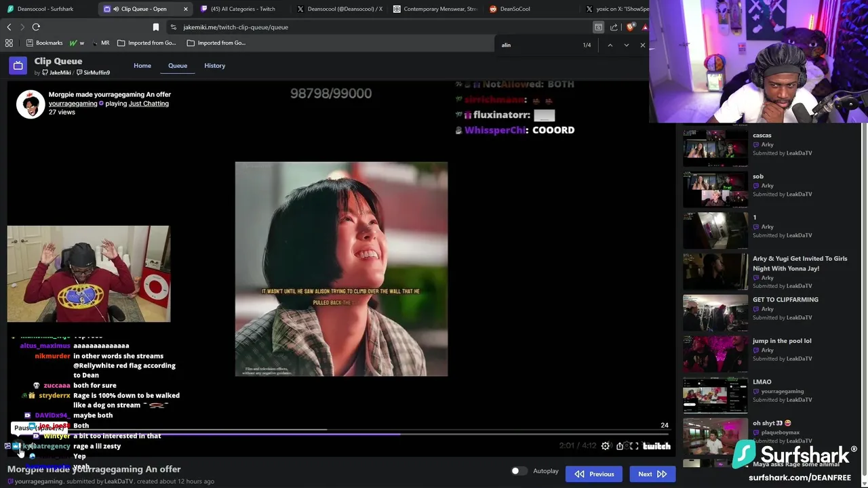Click the yourragegaming channel avatar
This screenshot has width=868, height=488.
pyautogui.click(x=31, y=104)
